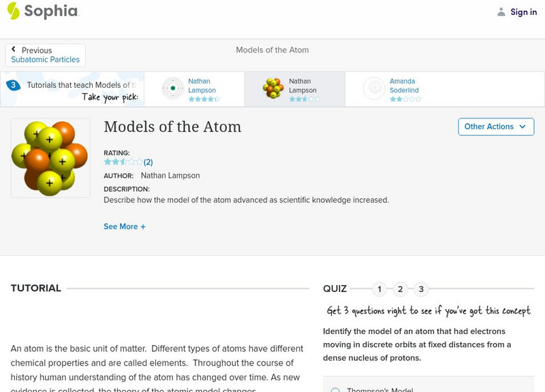Go to quiz question 2

[401, 289]
